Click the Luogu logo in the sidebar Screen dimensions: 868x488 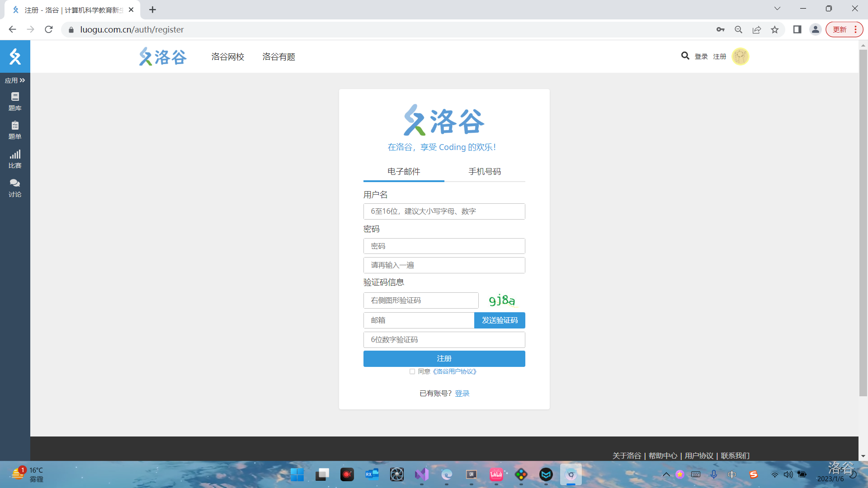tap(15, 56)
